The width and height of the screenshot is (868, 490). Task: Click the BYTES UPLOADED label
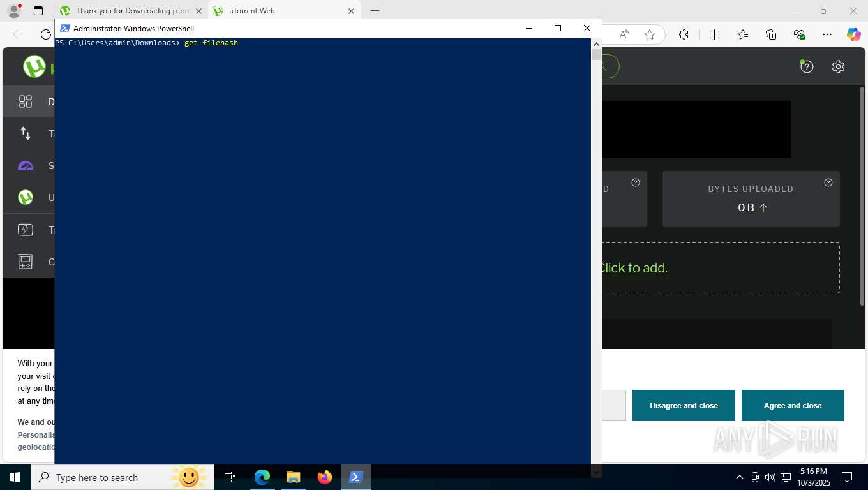[x=751, y=189]
